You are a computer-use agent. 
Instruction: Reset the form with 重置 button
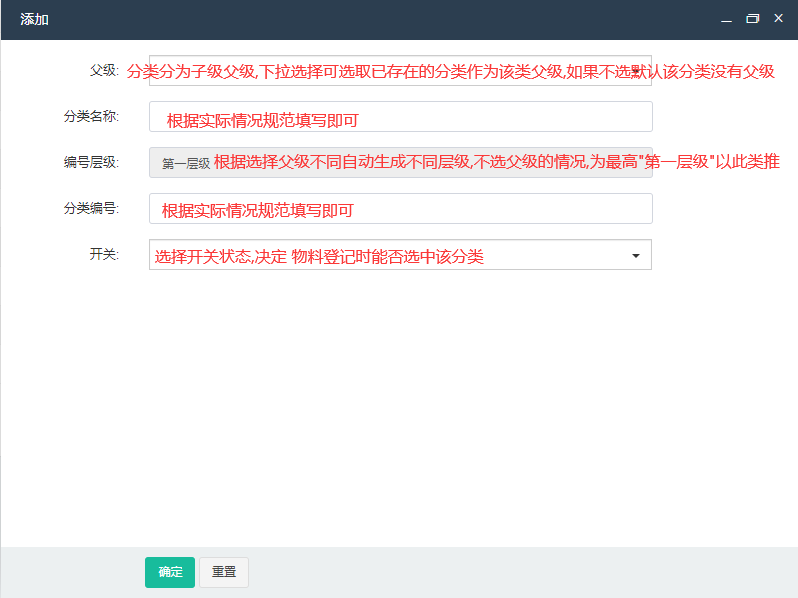224,572
